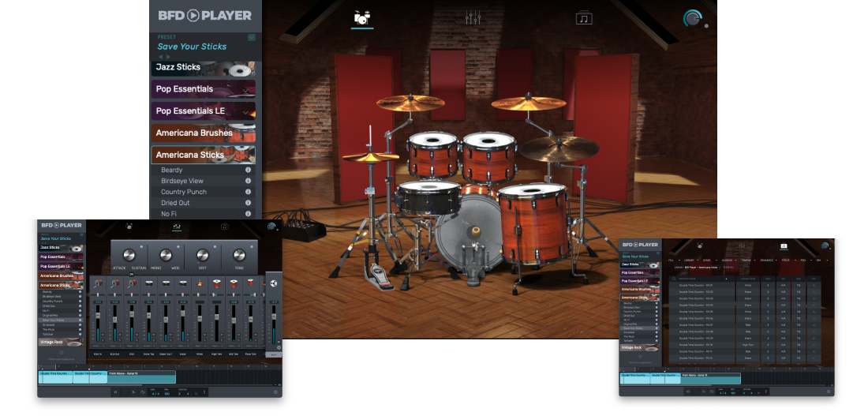This screenshot has height=416, width=868.
Task: Show info for No Fi preset in main window
Action: 248,214
